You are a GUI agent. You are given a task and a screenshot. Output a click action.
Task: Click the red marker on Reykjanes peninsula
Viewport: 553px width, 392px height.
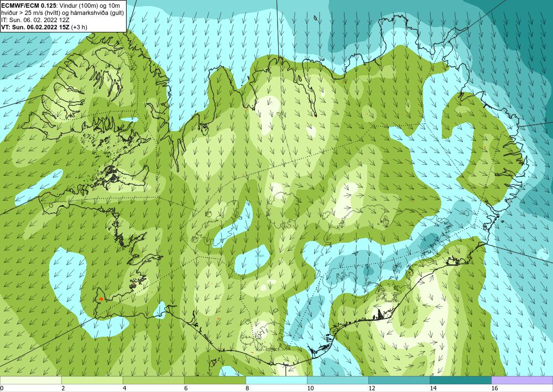pyautogui.click(x=101, y=299)
